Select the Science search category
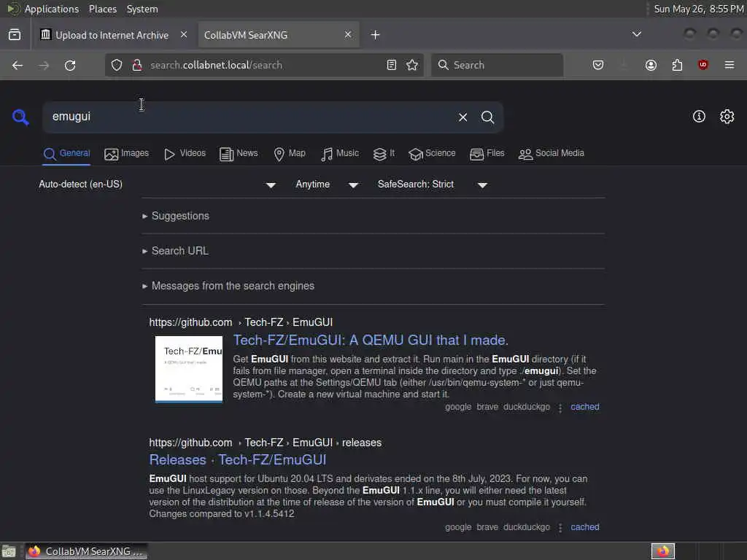 coord(432,153)
